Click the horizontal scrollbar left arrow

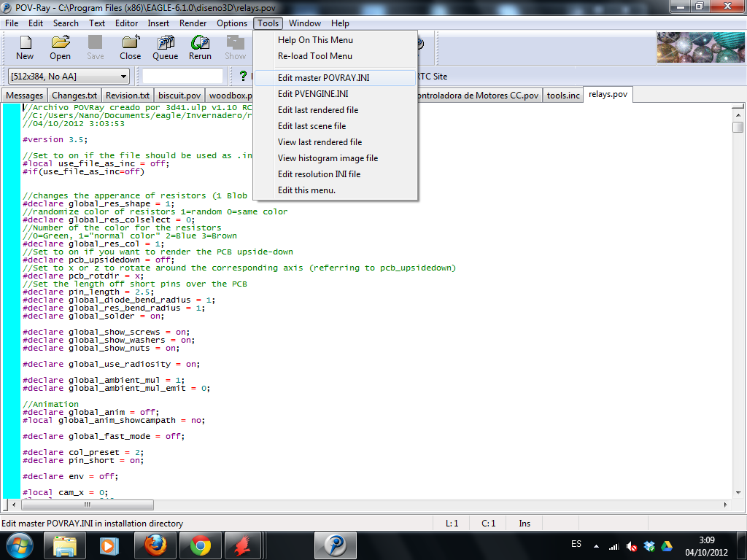coord(14,505)
